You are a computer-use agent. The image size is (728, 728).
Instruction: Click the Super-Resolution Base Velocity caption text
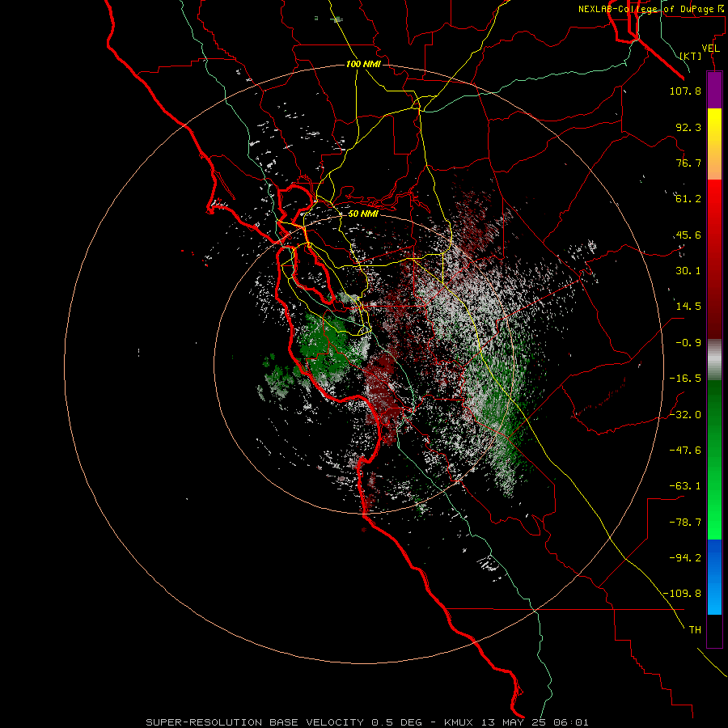(367, 722)
